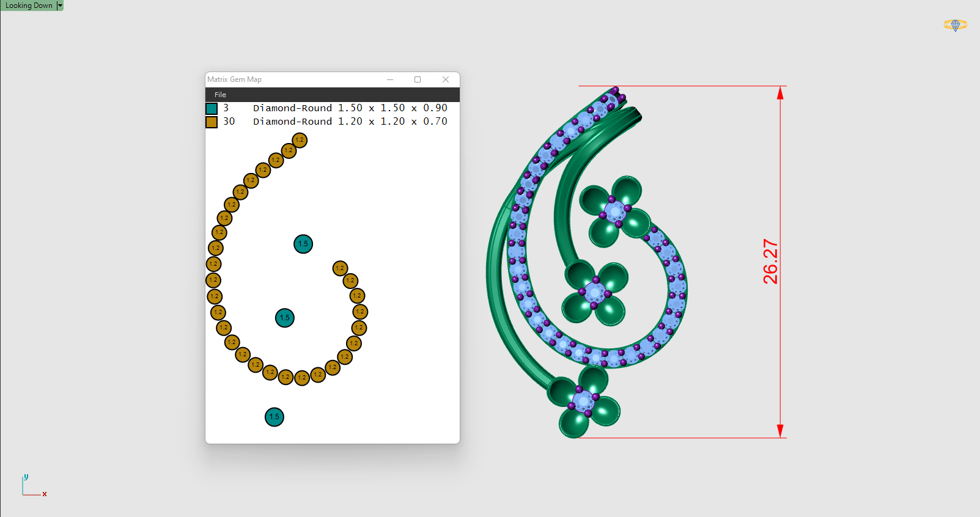
Task: Click the center gem of the bottom flower
Action: [583, 402]
